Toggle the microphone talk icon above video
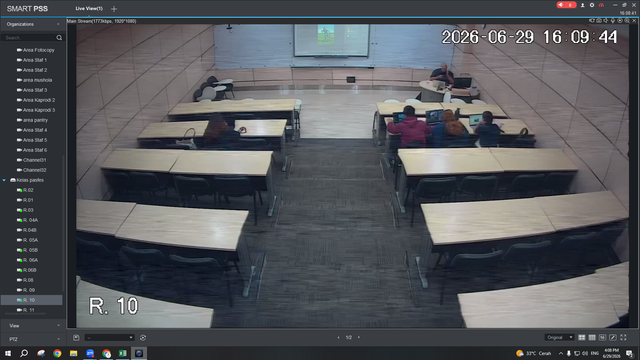640x360 pixels. [613, 20]
